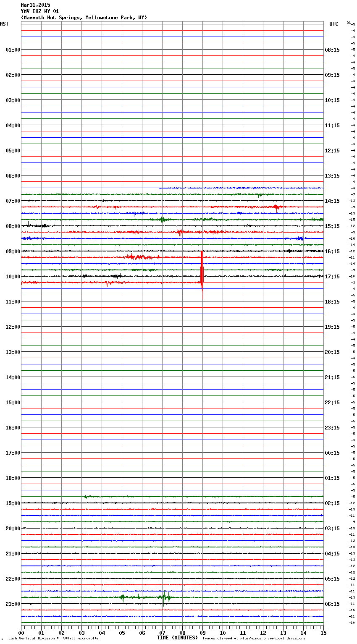Screen dimensions: 357x644
Task: Select the 19:00 MST time label
Action: (13, 503)
